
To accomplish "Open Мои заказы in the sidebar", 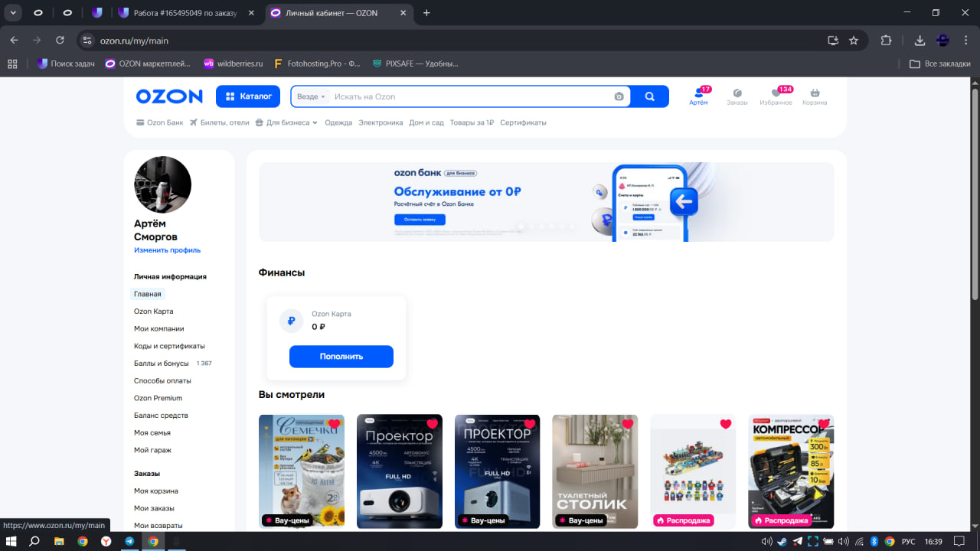I will tap(154, 508).
